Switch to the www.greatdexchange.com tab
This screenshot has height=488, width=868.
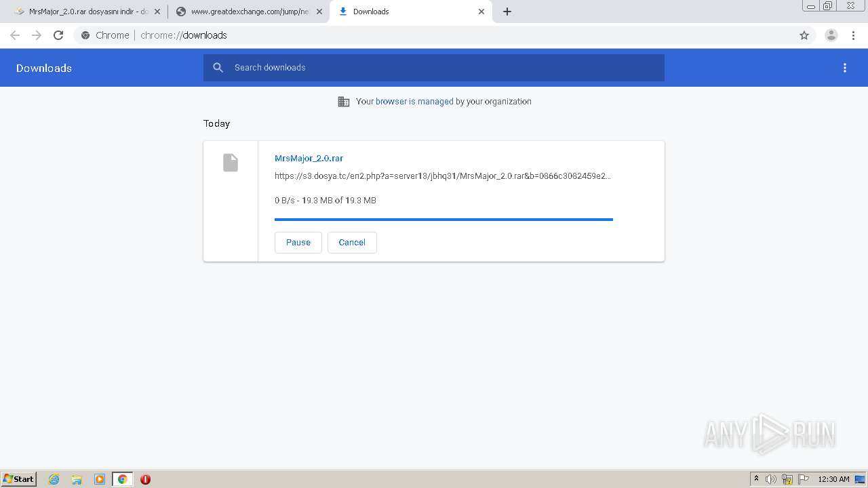click(x=250, y=12)
